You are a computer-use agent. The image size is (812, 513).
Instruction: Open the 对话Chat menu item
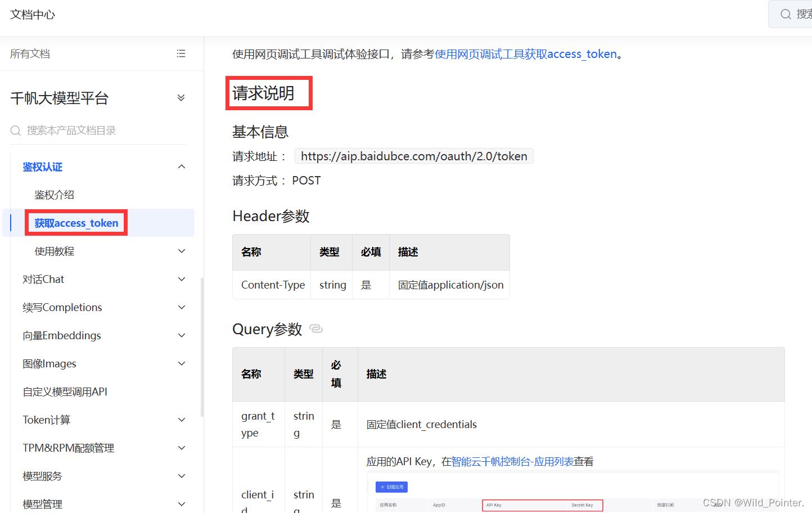pos(43,279)
